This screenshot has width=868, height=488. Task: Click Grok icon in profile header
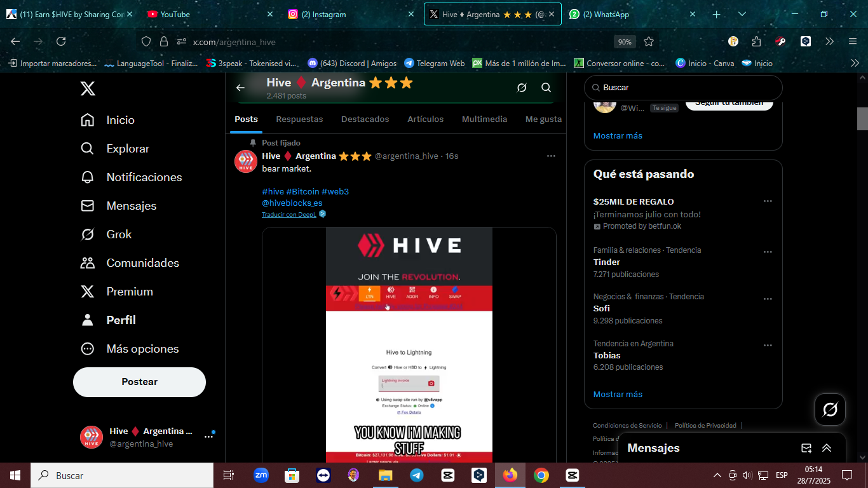click(522, 88)
